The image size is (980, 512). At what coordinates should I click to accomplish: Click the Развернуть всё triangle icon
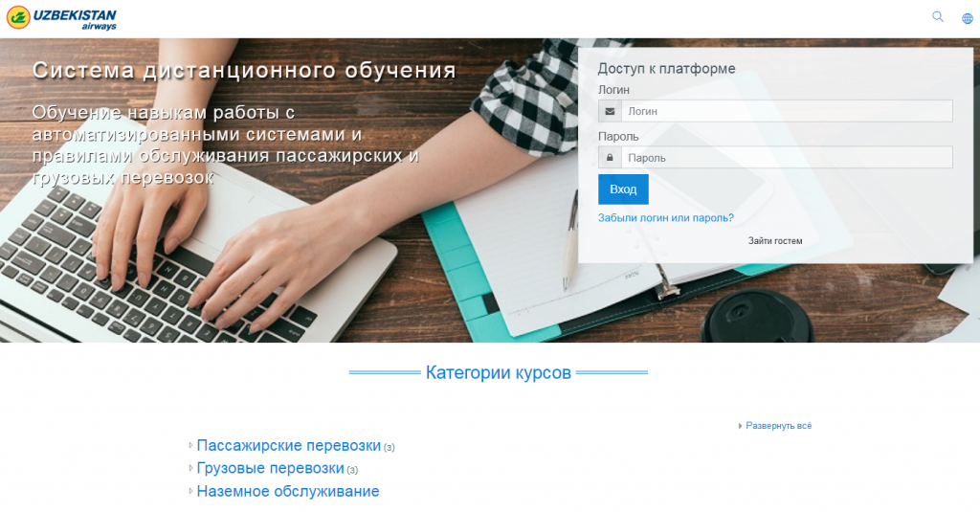(x=740, y=427)
